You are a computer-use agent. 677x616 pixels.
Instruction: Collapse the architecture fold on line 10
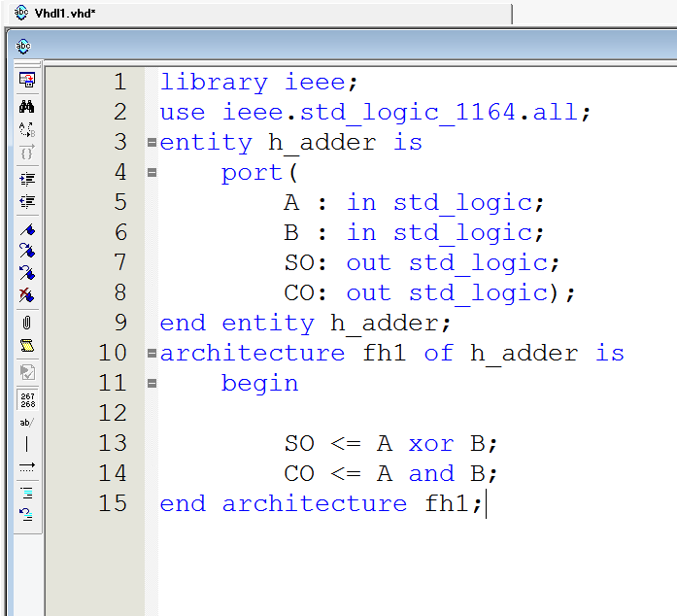(x=152, y=353)
